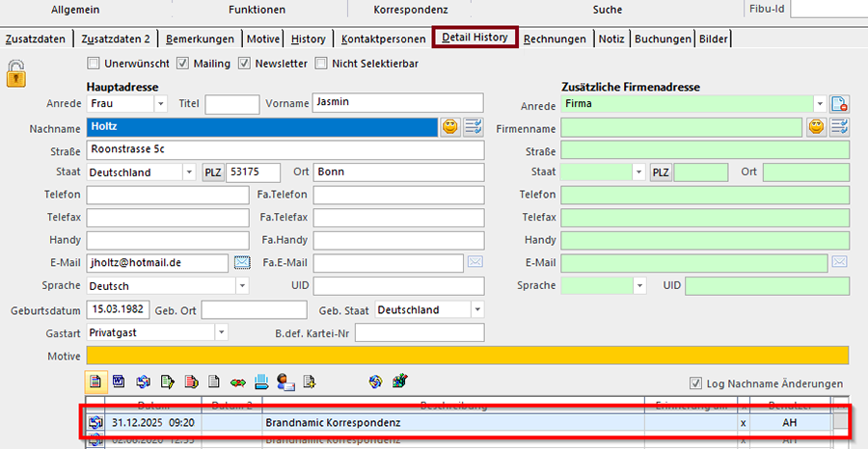Switch to the History tab
Image resolution: width=868 pixels, height=449 pixels.
(x=309, y=39)
